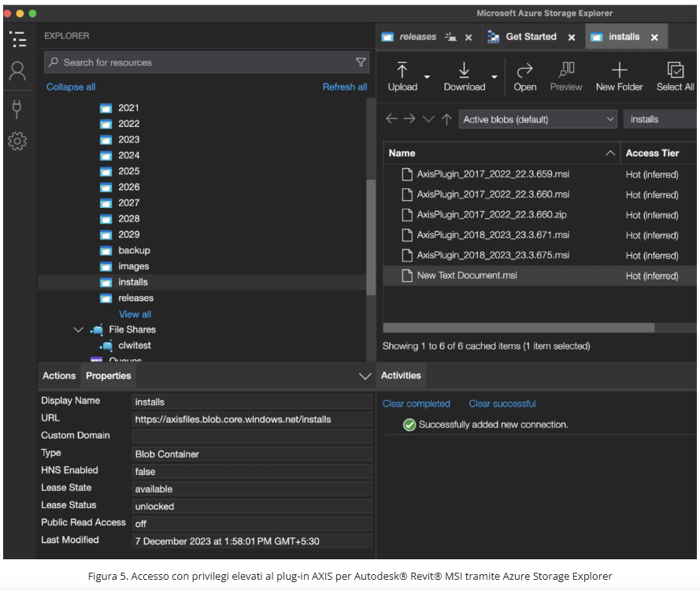Switch to the Get Started tab
This screenshot has height=590, width=700.
click(530, 37)
